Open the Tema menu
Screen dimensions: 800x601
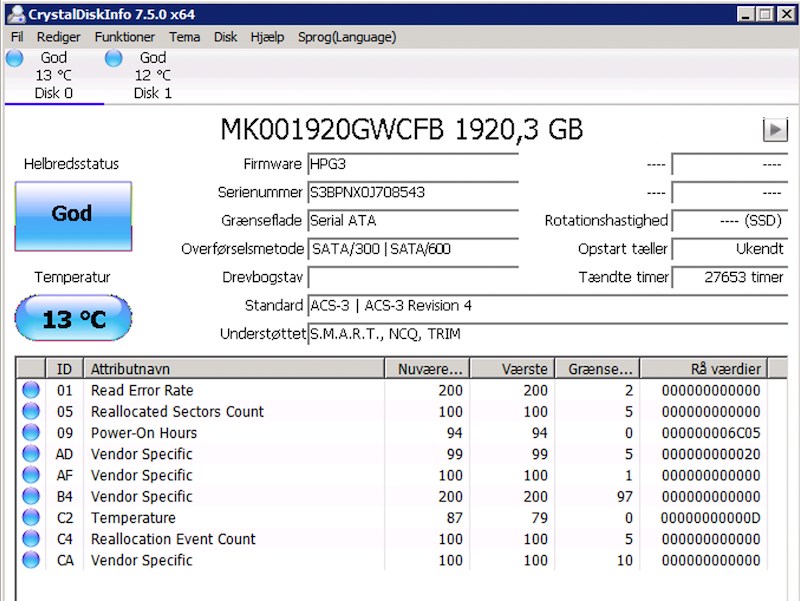[184, 37]
